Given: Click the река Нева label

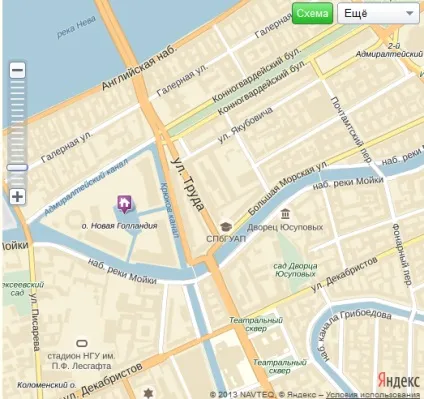Looking at the screenshot, I should pyautogui.click(x=76, y=27).
